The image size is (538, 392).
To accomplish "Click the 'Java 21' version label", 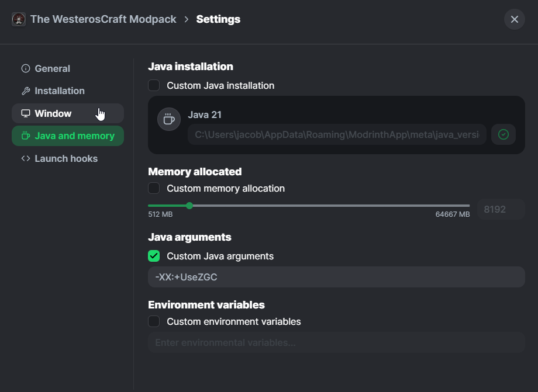I will pos(205,115).
